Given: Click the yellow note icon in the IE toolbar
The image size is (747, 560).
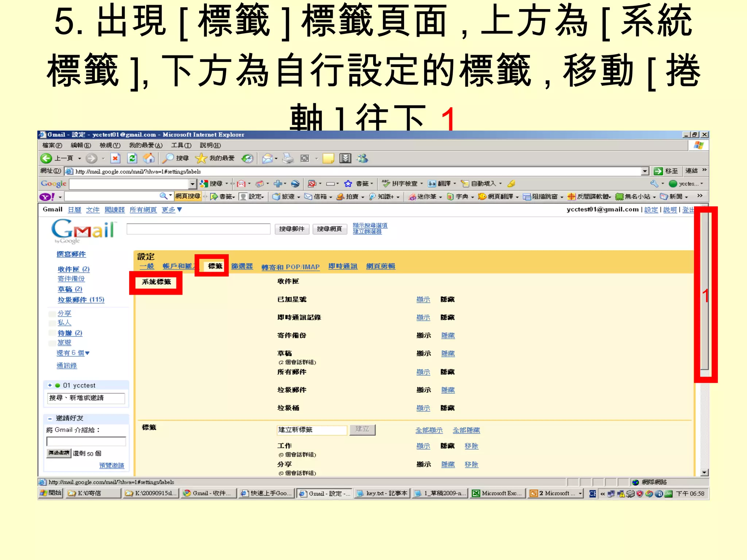Looking at the screenshot, I should click(328, 158).
